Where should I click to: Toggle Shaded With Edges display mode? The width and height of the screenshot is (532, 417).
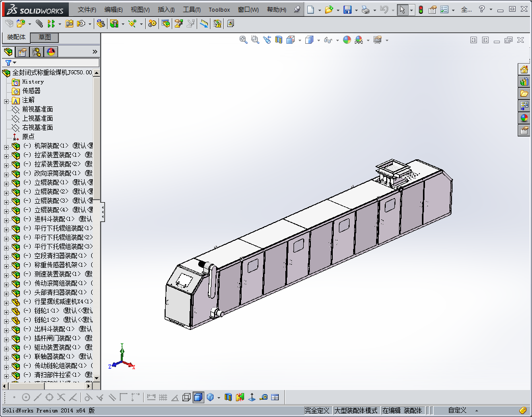(198, 397)
